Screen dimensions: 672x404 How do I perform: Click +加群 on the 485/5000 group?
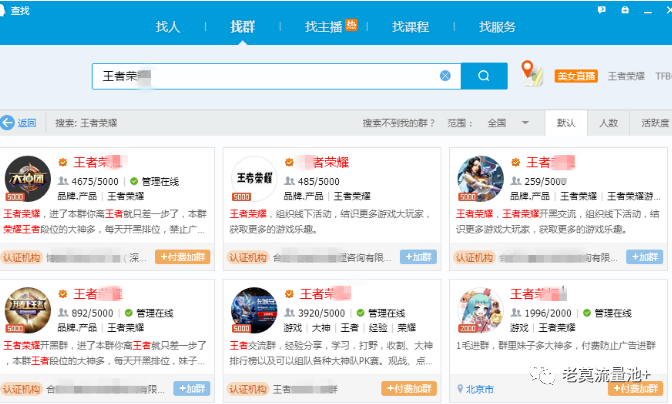418,257
